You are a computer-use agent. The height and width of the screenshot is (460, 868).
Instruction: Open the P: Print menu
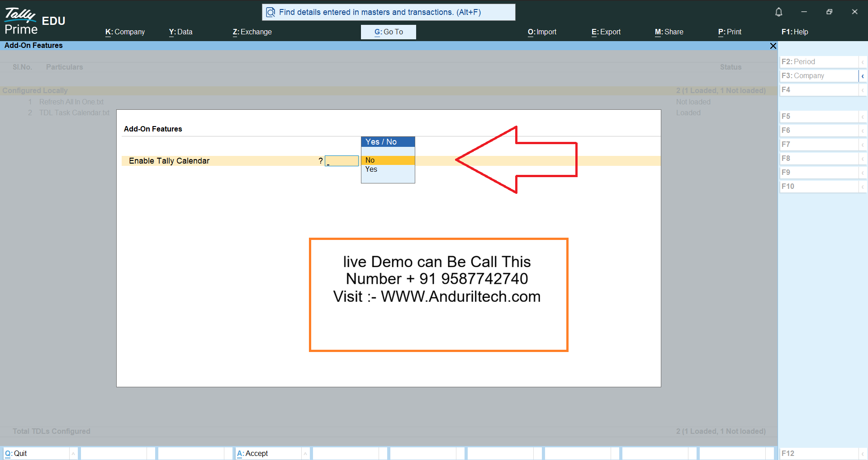click(730, 32)
